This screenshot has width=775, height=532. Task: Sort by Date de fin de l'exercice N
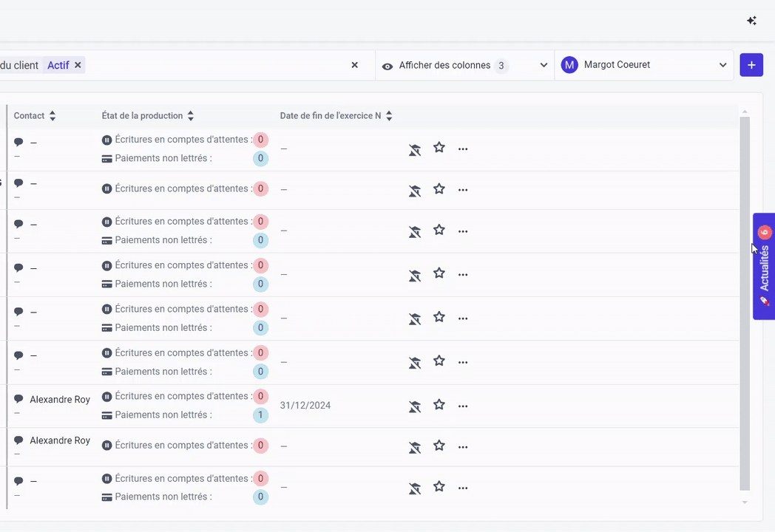click(389, 115)
